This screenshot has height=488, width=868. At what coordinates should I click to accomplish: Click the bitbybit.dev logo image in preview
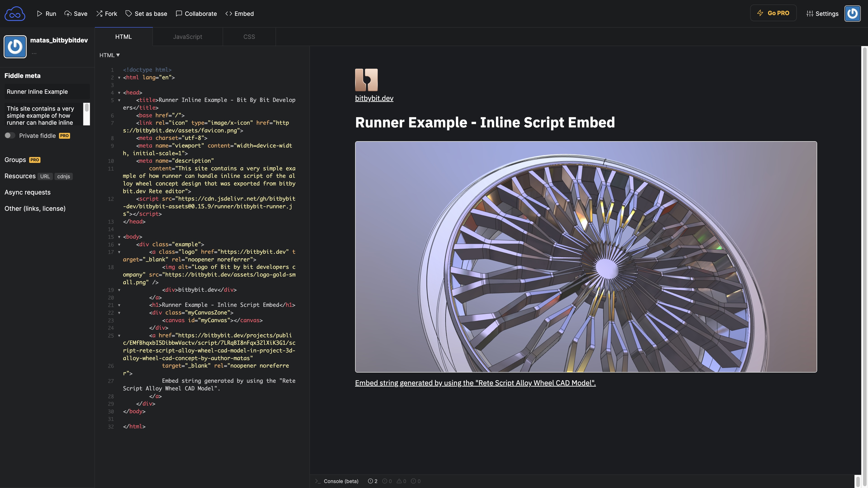pos(366,80)
